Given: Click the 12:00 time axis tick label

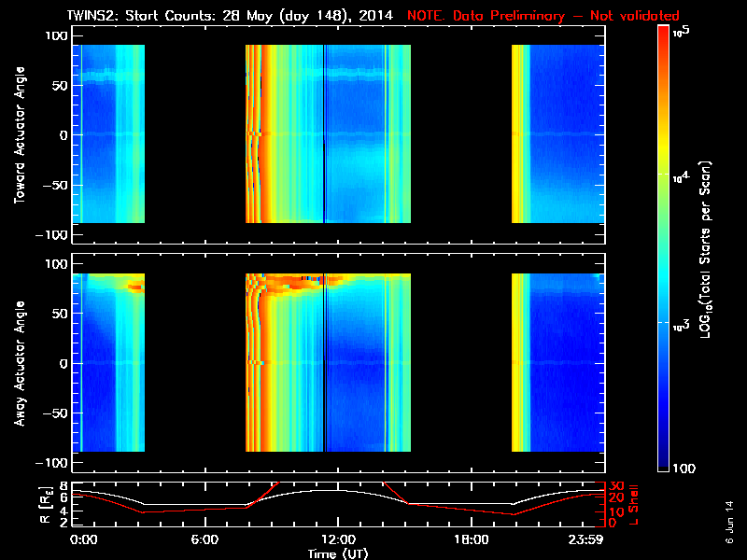Looking at the screenshot, I should (338, 539).
